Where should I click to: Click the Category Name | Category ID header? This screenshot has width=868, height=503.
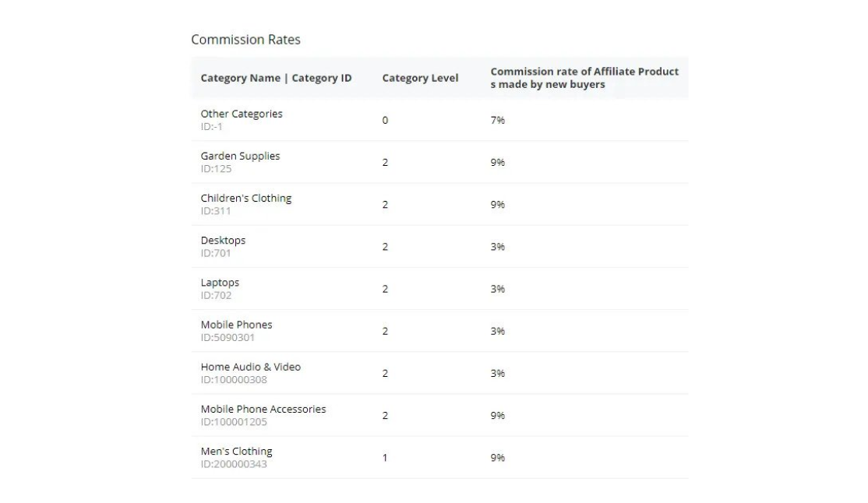click(x=276, y=78)
